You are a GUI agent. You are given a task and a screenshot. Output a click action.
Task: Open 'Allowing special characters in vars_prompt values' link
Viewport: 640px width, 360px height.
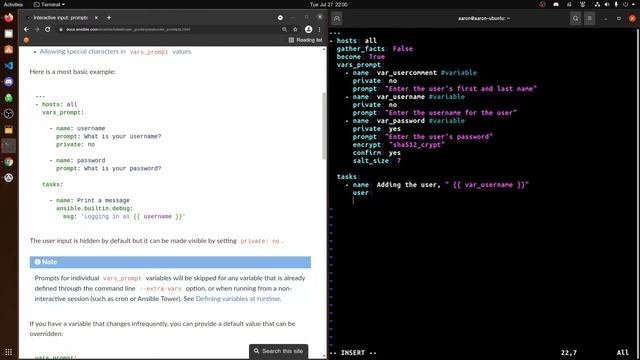(x=115, y=52)
